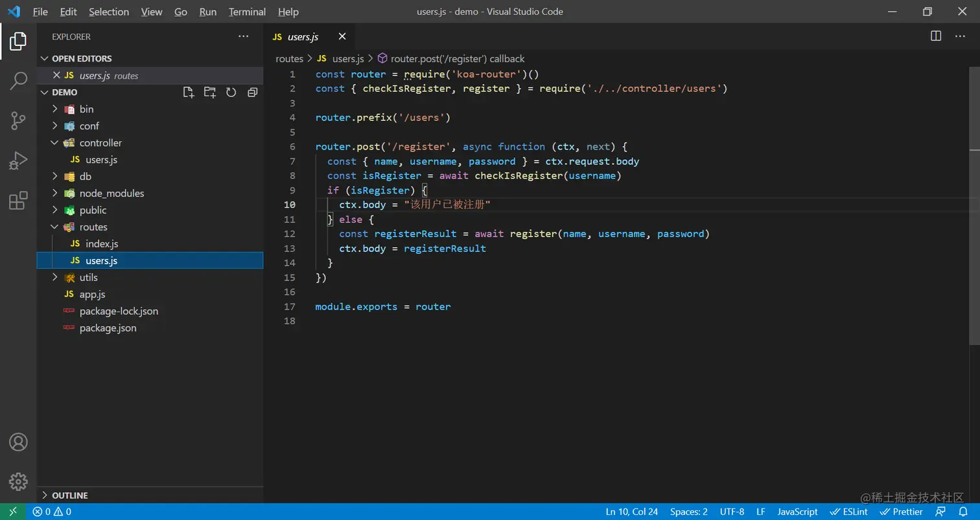Close users.js in Open Editors list

pos(56,76)
